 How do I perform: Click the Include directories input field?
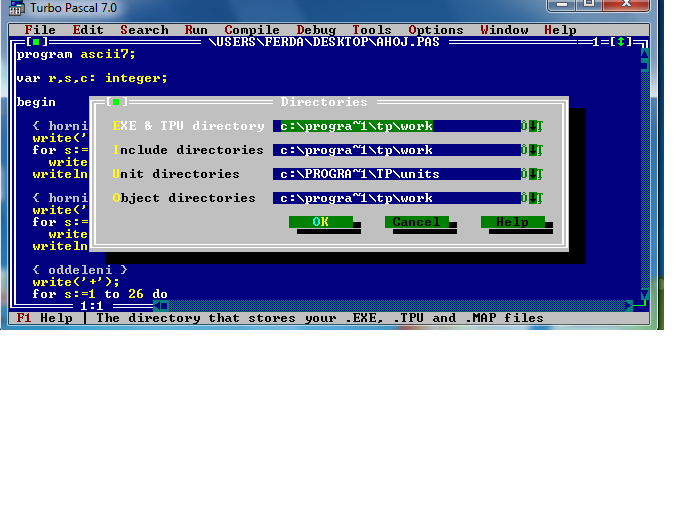tap(397, 150)
